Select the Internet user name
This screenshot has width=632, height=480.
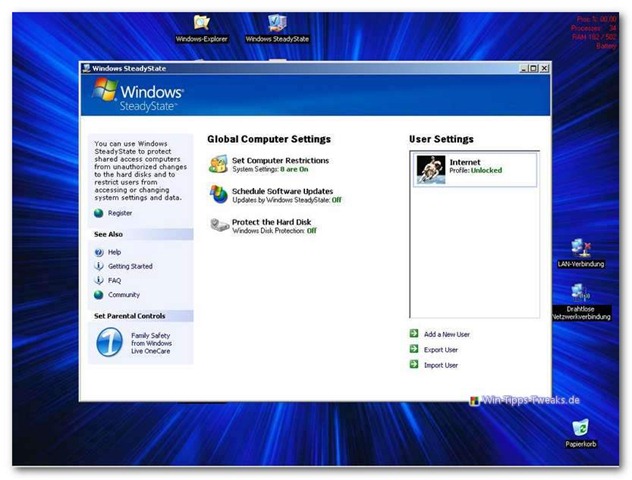465,162
